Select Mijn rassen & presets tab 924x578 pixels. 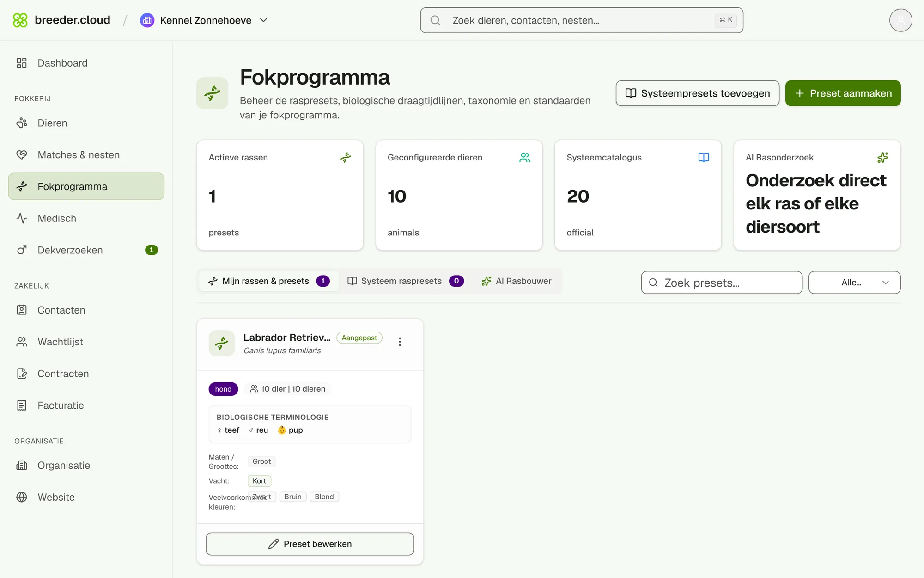(x=269, y=281)
